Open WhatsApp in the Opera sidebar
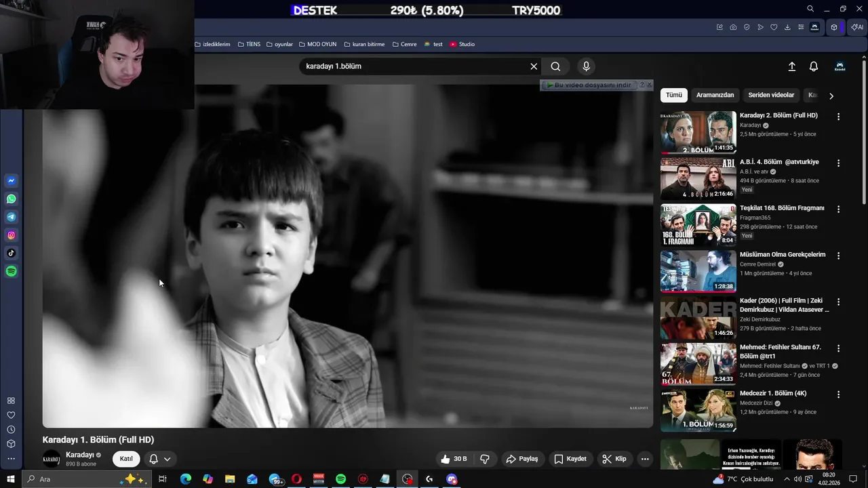This screenshot has width=868, height=488. (12, 199)
